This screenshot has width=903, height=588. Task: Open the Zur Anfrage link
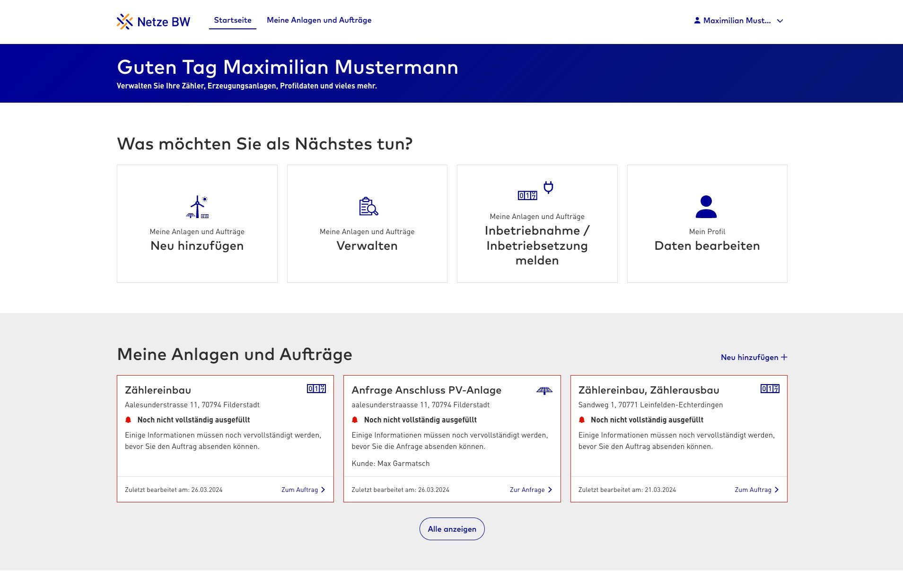pos(531,490)
